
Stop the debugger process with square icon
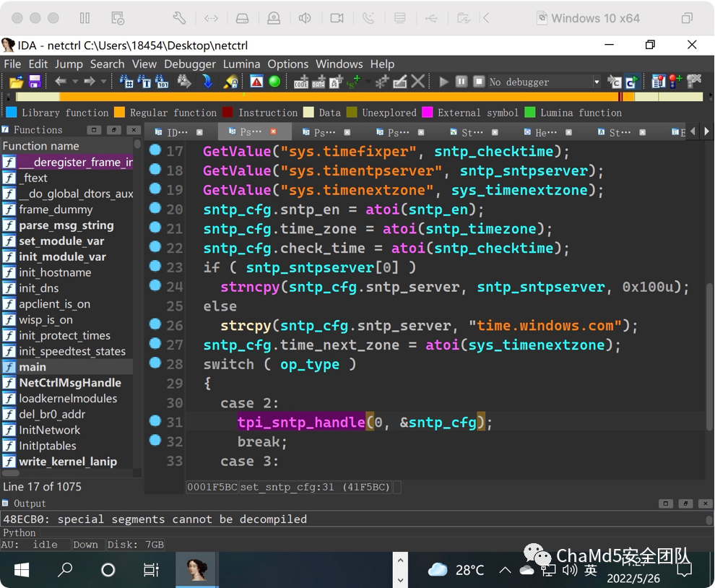[x=479, y=82]
